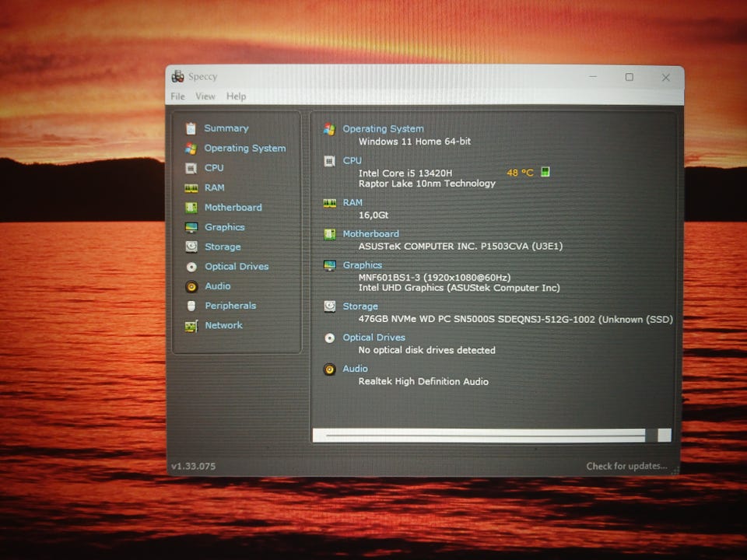Viewport: 747px width, 560px height.
Task: Open the File menu
Action: (x=177, y=96)
